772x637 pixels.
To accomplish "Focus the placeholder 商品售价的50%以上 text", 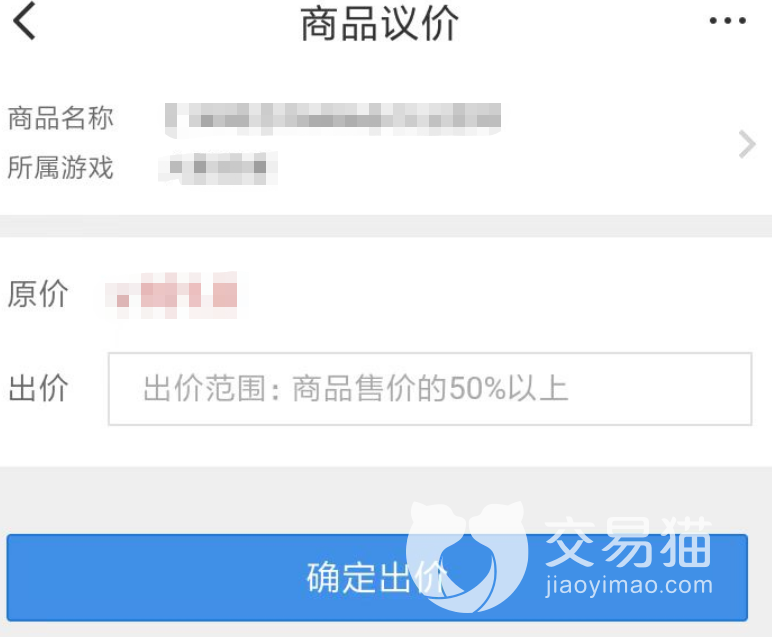I will click(x=430, y=388).
